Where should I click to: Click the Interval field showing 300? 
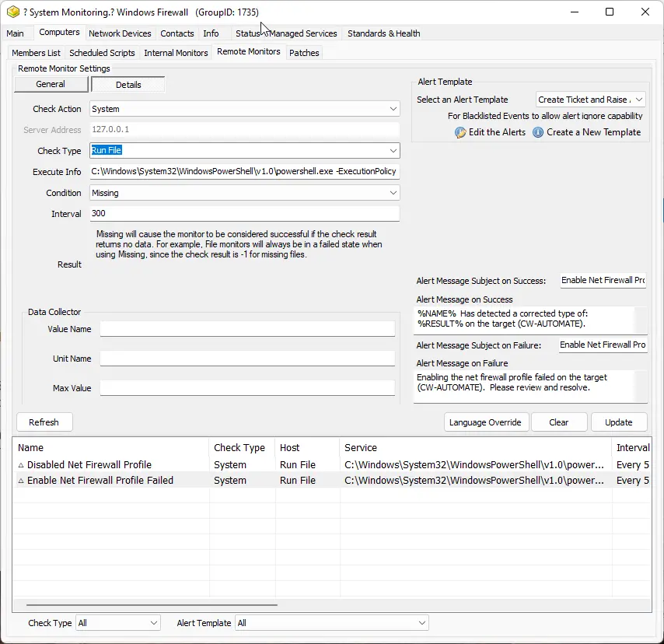coord(244,214)
